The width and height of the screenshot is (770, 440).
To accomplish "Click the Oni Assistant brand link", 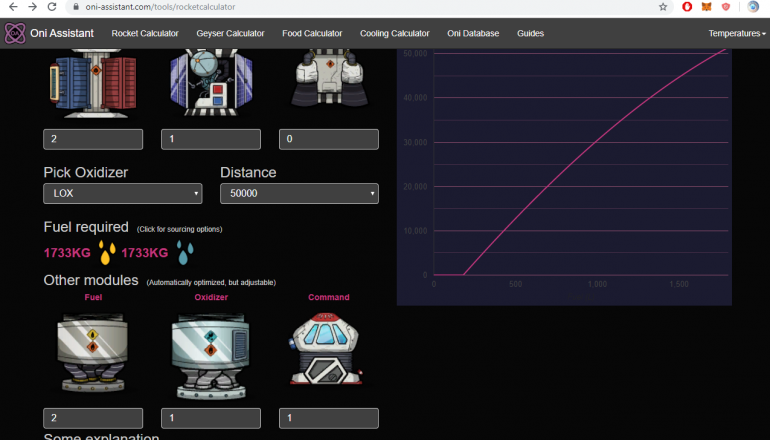I will click(62, 33).
